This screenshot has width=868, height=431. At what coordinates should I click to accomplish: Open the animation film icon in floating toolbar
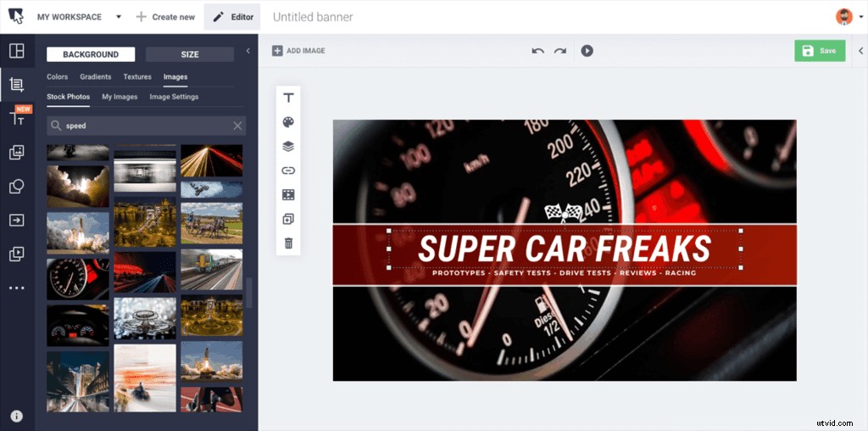pos(288,195)
